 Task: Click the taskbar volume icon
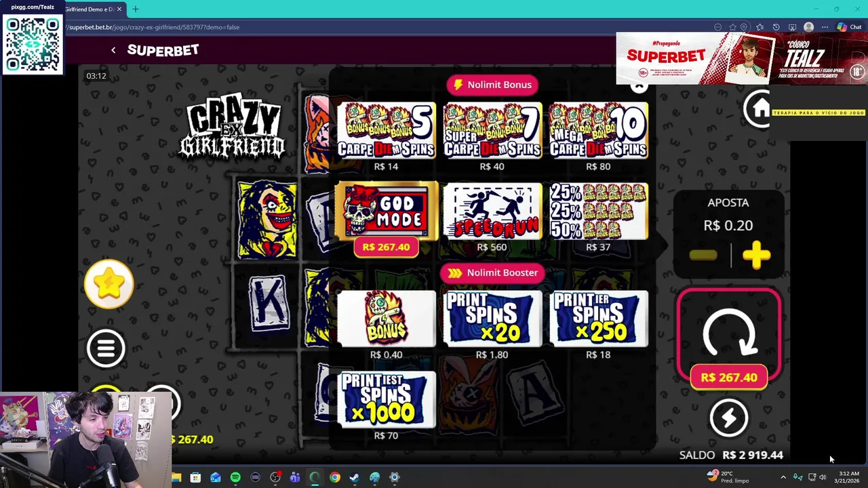(x=823, y=477)
